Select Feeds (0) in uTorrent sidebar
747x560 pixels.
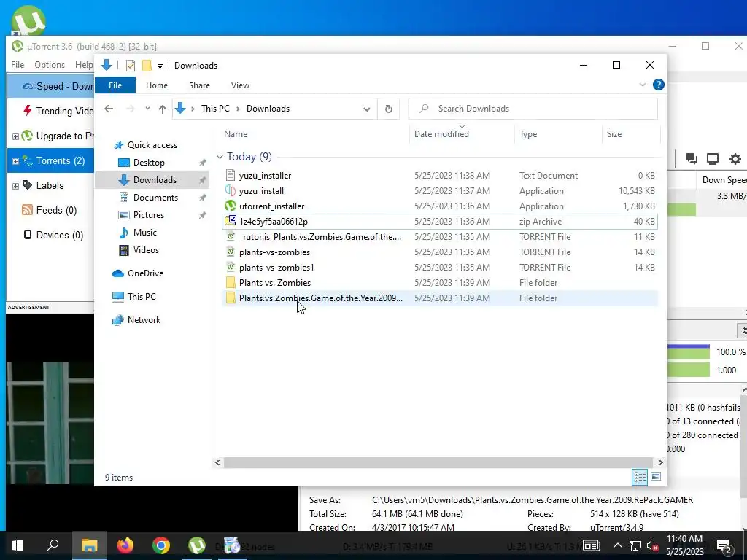pos(56,211)
